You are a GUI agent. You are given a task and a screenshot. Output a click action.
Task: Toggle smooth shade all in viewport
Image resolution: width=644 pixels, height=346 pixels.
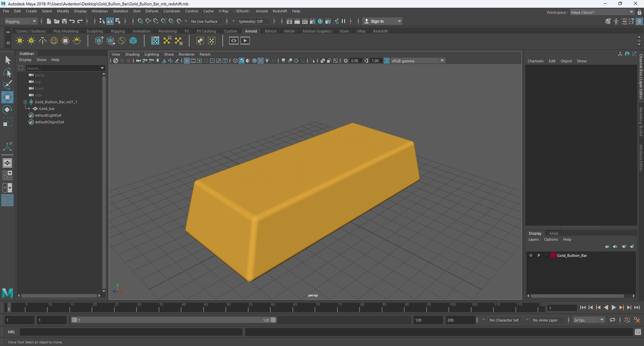tap(241, 61)
